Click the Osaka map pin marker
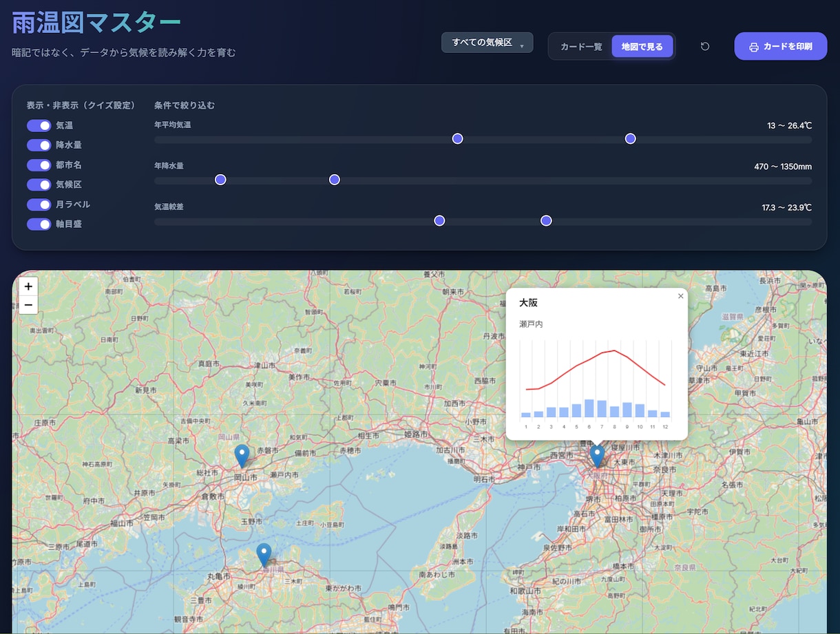This screenshot has width=840, height=634. (598, 456)
